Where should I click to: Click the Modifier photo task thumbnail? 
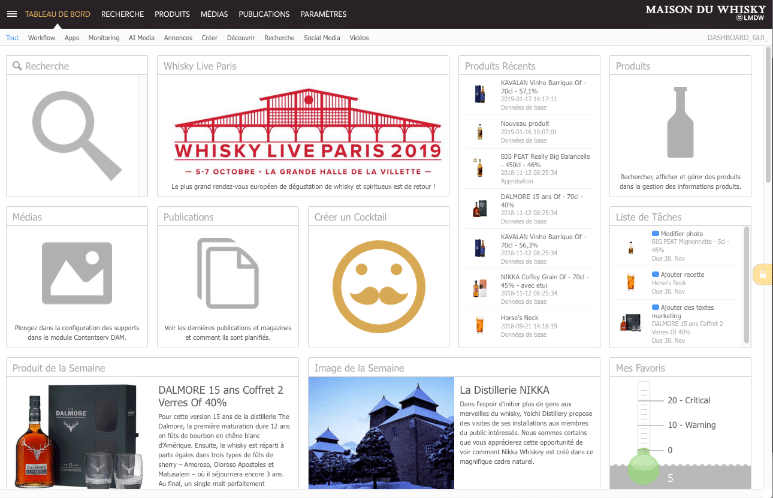[631, 247]
